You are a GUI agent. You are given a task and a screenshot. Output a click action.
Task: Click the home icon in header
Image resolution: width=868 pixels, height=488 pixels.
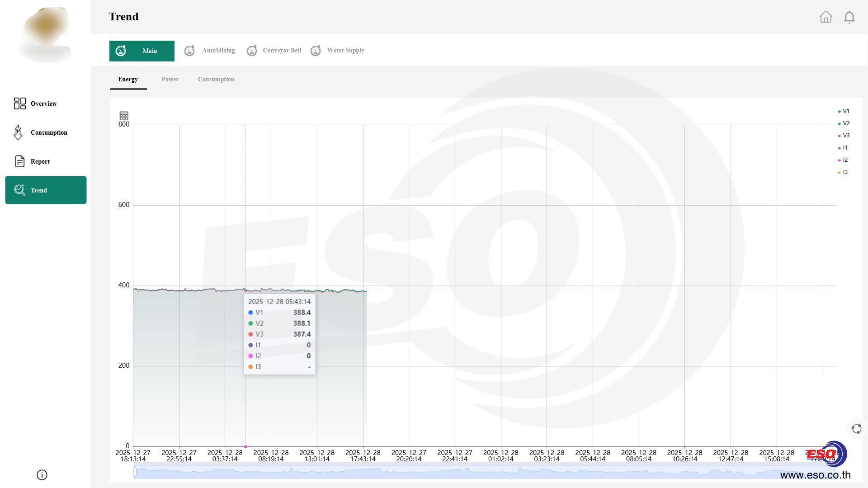coord(826,17)
